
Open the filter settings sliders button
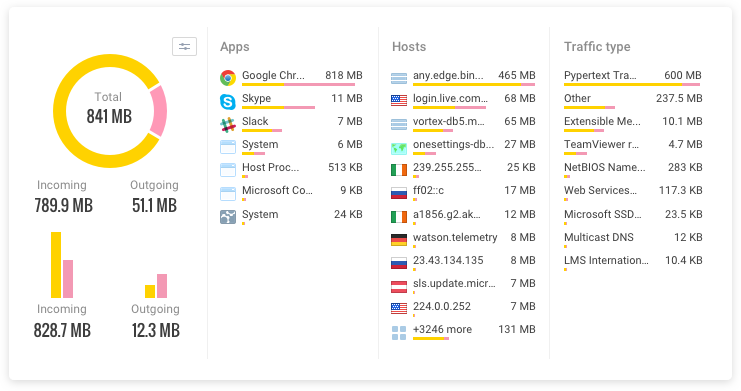click(x=184, y=46)
